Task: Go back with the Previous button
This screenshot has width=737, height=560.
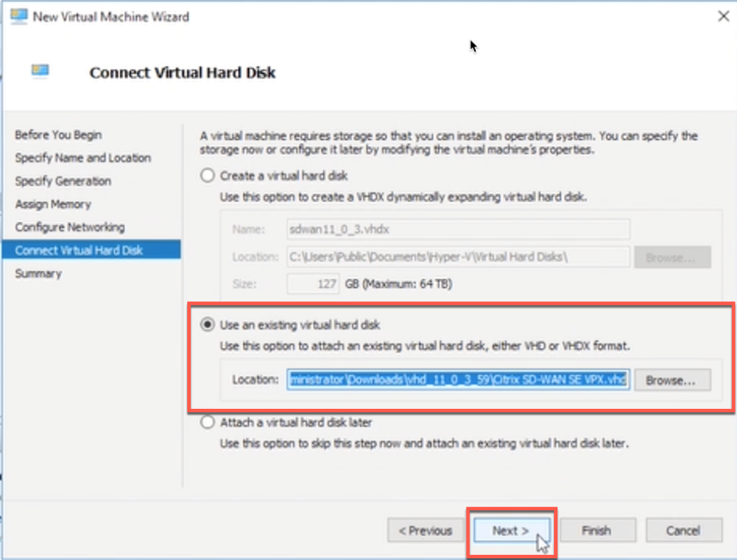Action: pos(425,531)
